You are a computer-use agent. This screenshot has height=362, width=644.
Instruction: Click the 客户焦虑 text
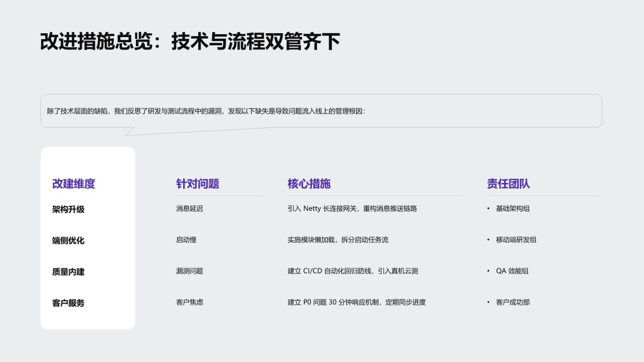click(190, 302)
